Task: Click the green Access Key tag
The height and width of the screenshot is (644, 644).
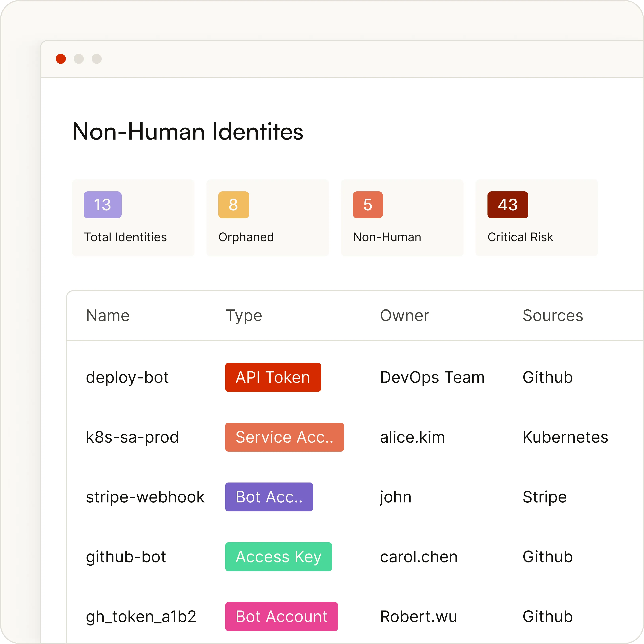Action: pyautogui.click(x=278, y=556)
